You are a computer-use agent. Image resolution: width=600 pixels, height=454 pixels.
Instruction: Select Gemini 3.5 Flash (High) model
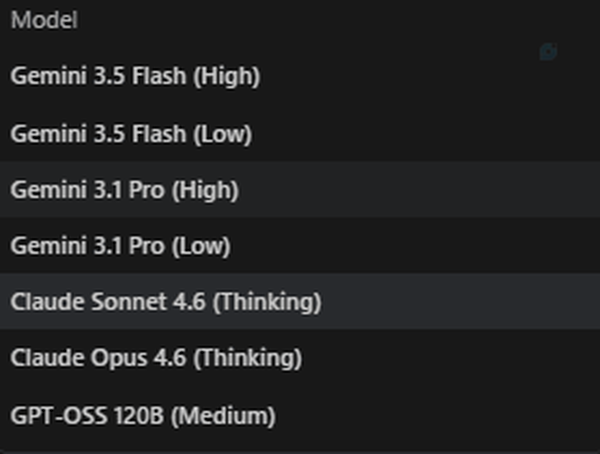[300, 76]
